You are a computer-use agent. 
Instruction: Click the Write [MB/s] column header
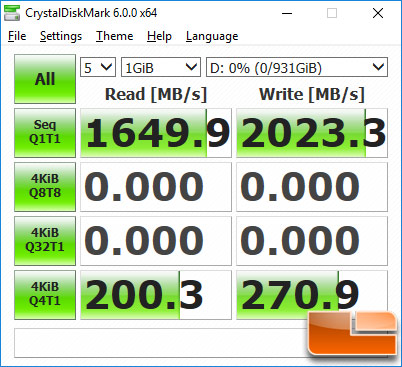pos(312,94)
